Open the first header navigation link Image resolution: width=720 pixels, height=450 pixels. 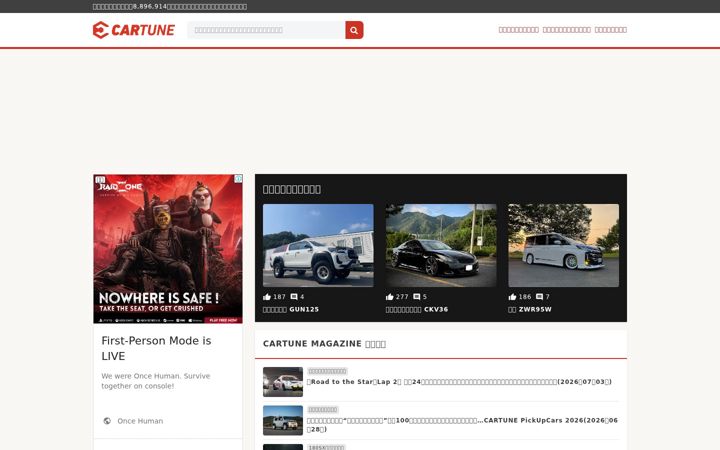coord(519,30)
